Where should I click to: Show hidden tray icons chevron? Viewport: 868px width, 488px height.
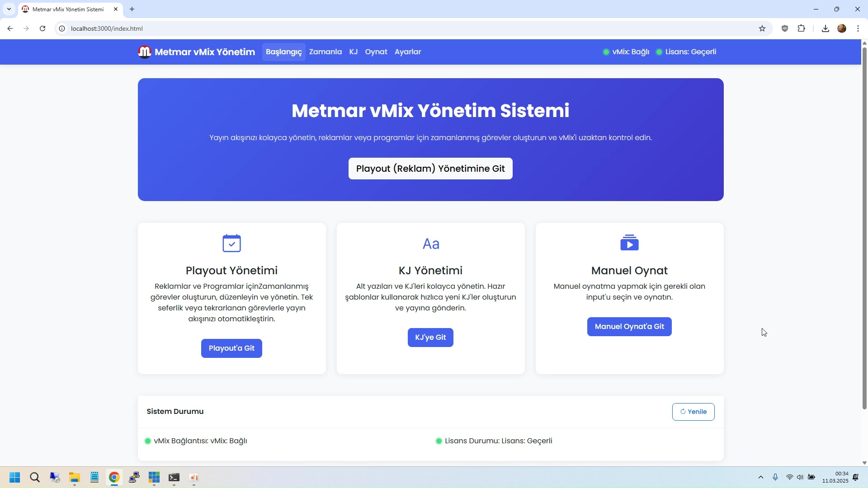click(761, 477)
